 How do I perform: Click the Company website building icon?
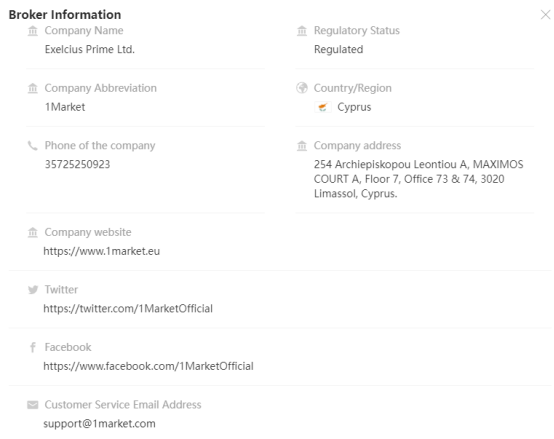point(33,232)
